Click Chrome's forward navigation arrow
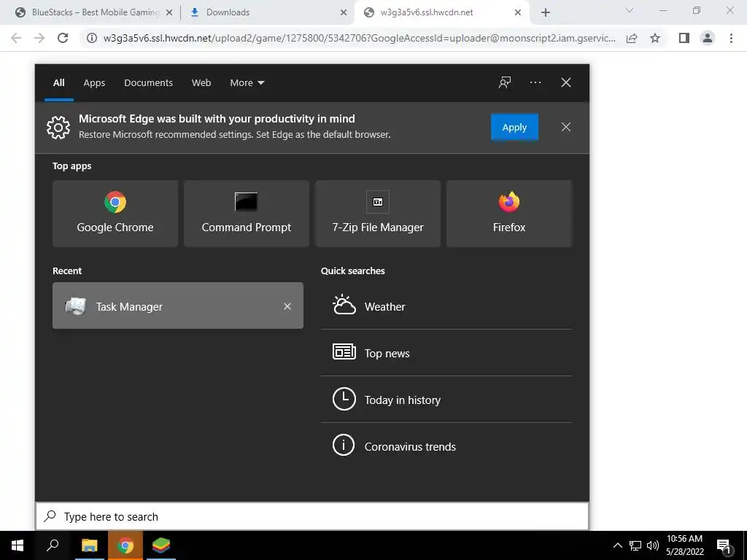Image resolution: width=747 pixels, height=560 pixels. pos(39,38)
